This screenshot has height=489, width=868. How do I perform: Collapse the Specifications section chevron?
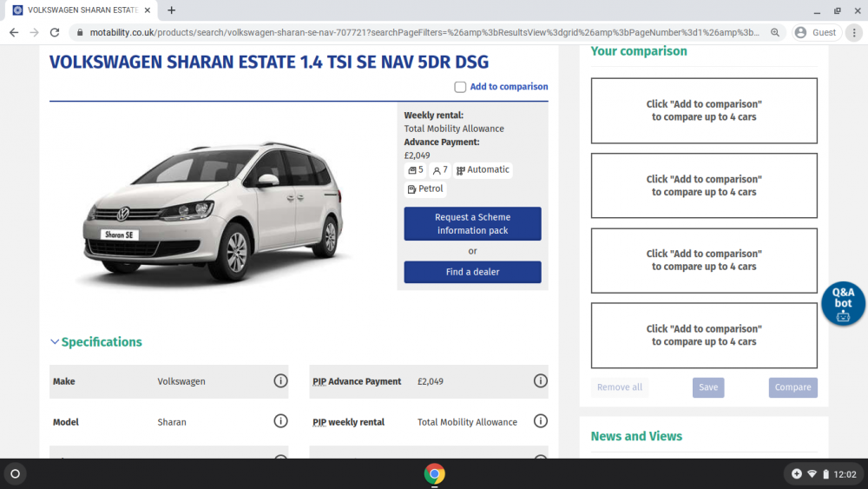(54, 341)
